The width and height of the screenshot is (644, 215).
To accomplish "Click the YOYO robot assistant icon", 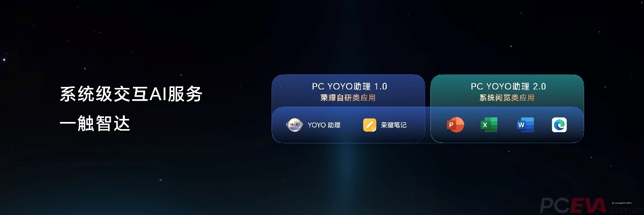I will click(x=294, y=125).
